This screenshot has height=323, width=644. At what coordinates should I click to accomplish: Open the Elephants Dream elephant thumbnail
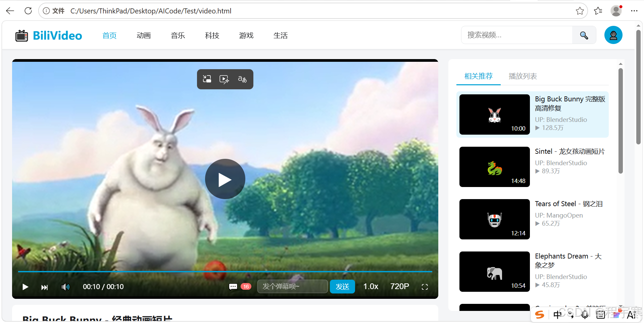point(494,272)
